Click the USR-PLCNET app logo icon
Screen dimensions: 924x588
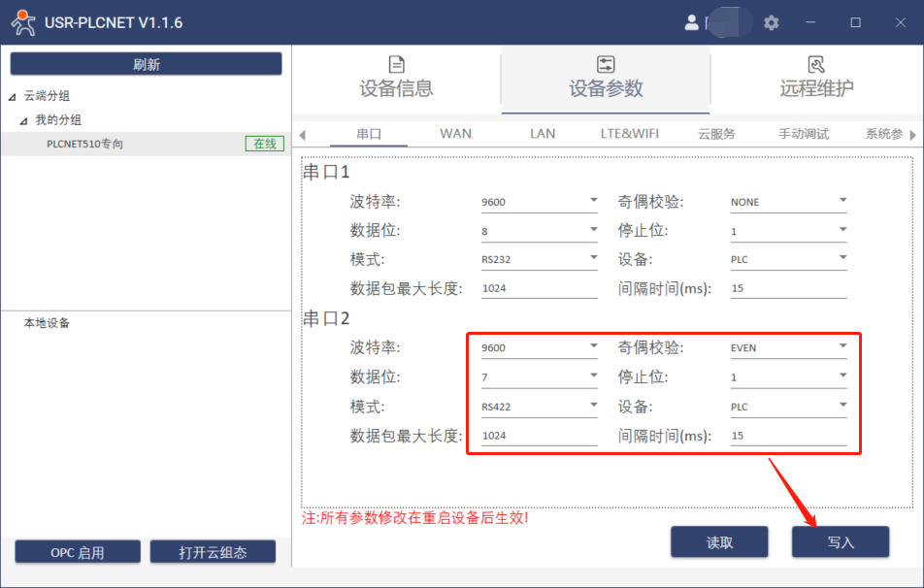point(21,22)
